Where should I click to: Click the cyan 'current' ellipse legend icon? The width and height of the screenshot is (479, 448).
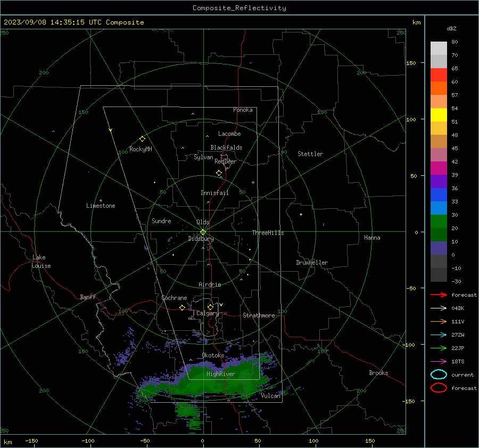[439, 374]
